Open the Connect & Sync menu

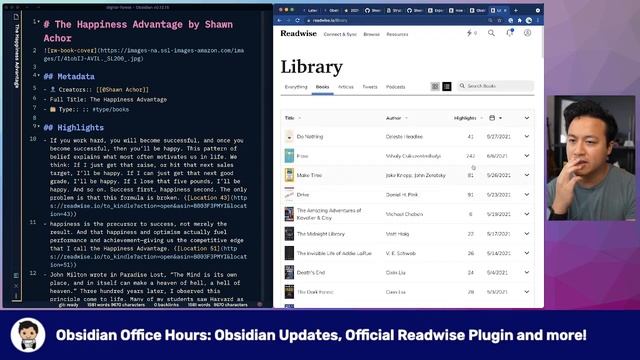(340, 34)
